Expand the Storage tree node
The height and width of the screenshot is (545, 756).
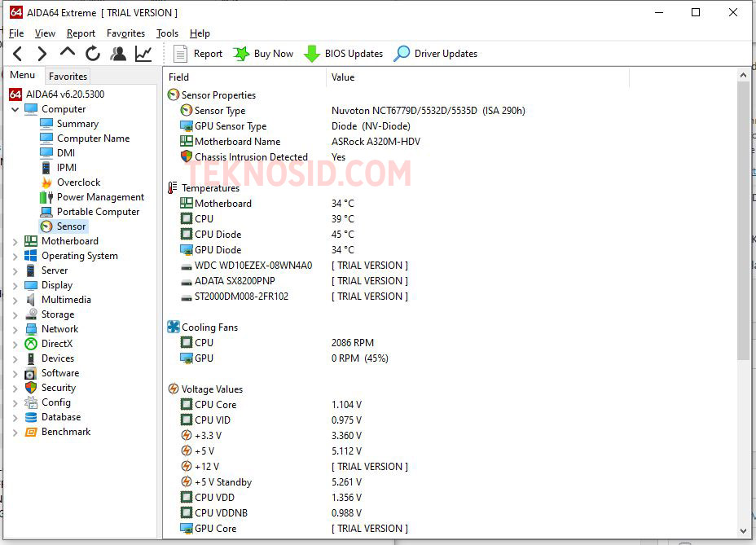click(x=15, y=315)
